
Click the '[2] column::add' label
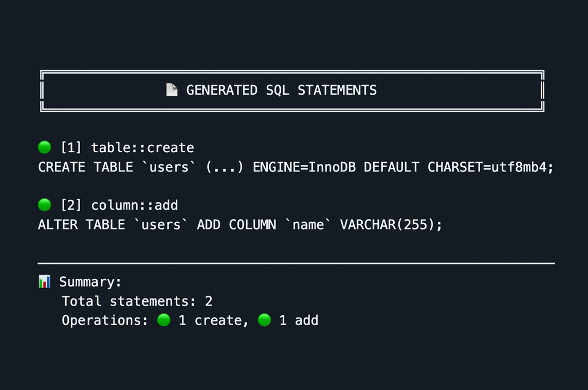[x=119, y=205]
